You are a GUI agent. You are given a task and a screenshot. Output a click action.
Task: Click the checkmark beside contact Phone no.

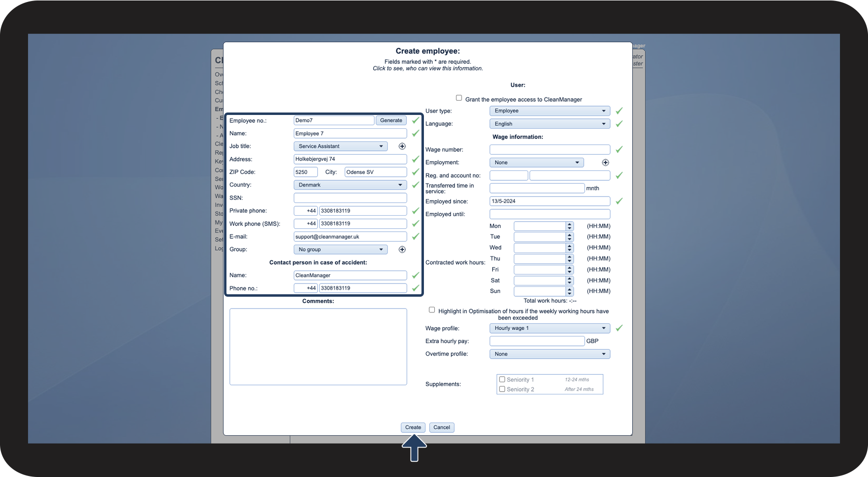pos(416,288)
